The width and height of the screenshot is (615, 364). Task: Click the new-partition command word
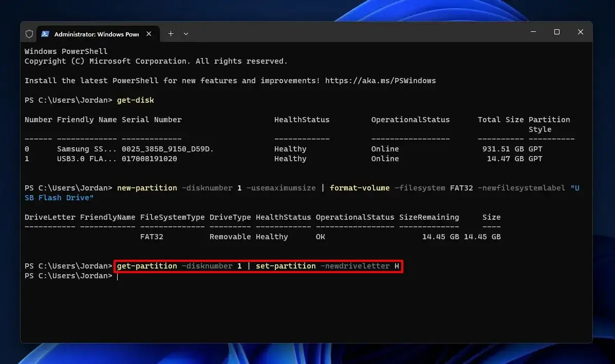[x=147, y=188]
